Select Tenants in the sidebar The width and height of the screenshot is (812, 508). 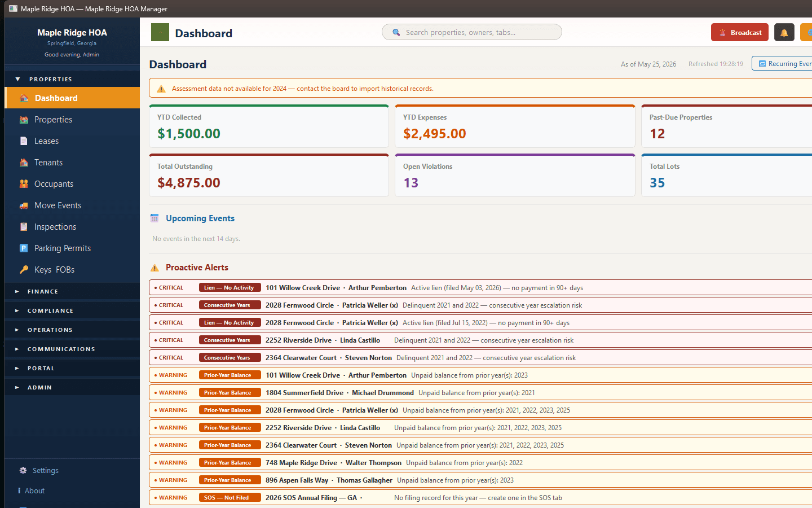(72, 163)
